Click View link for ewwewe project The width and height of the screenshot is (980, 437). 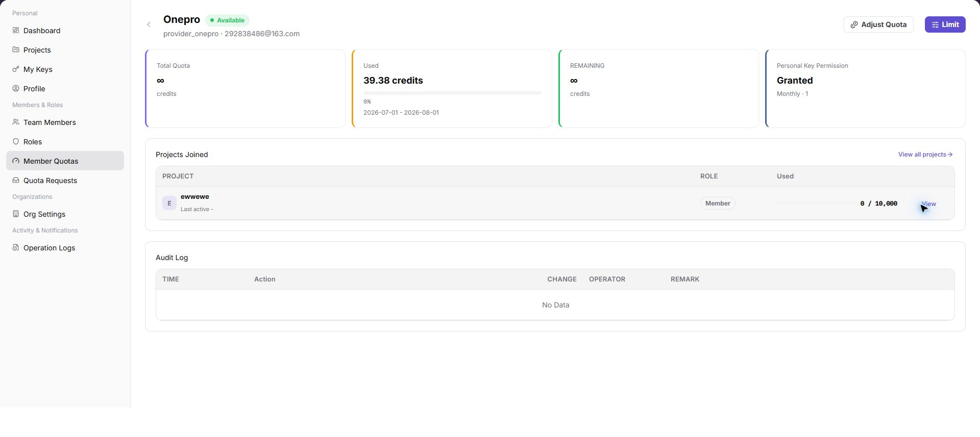(928, 203)
